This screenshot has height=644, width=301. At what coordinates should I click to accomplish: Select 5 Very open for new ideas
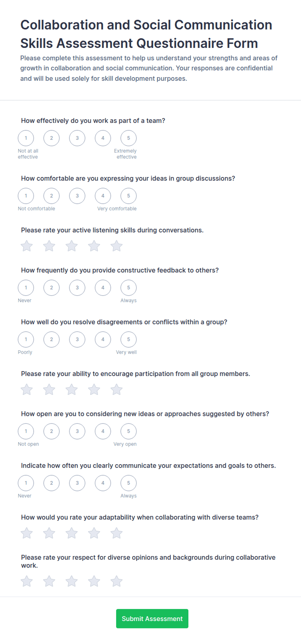(128, 431)
